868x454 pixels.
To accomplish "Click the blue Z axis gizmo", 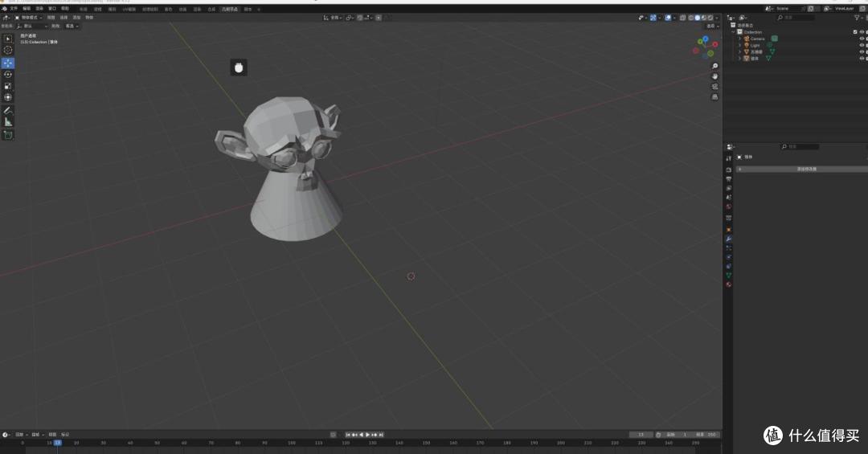I will [x=706, y=39].
